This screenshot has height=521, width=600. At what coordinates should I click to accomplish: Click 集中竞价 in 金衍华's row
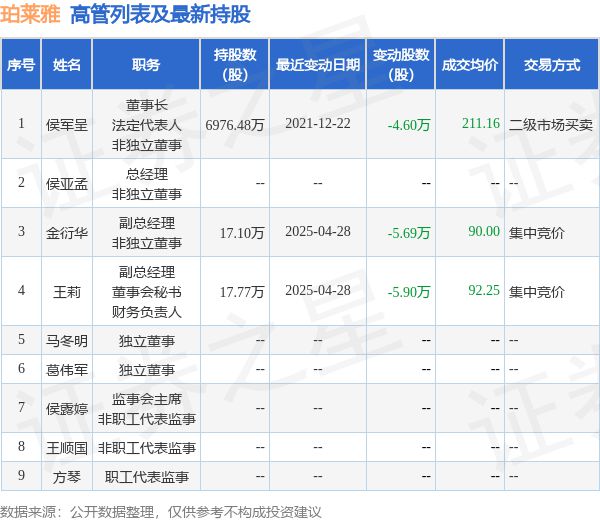pos(536,233)
